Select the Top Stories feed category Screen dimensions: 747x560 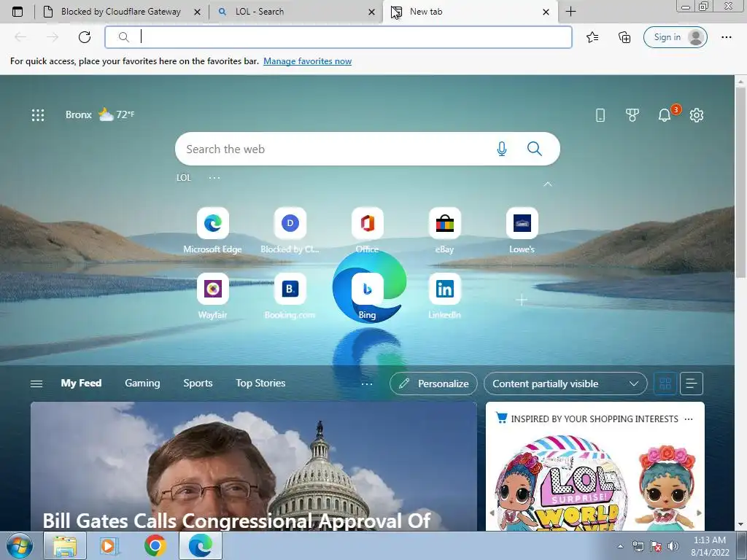(260, 383)
